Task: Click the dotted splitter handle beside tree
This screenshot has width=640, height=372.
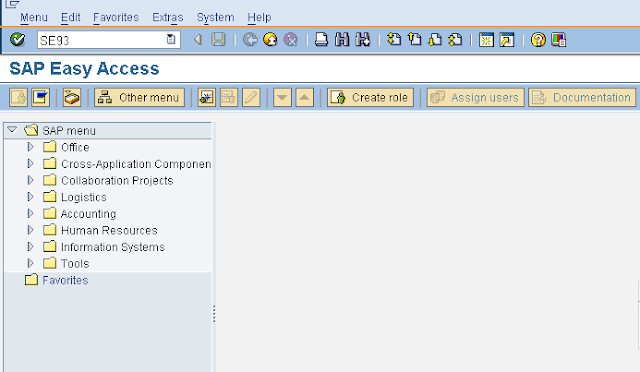Action: [x=214, y=314]
